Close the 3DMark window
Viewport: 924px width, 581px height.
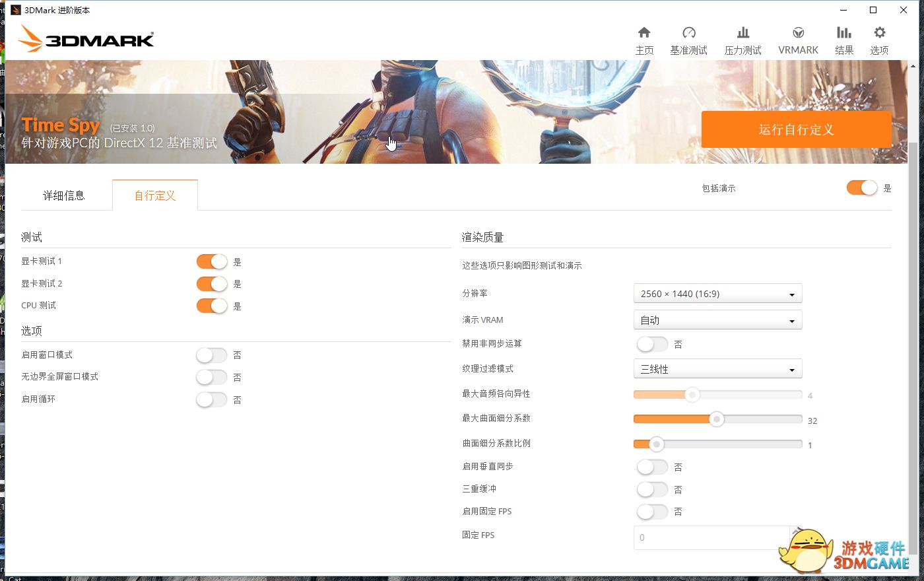click(904, 10)
